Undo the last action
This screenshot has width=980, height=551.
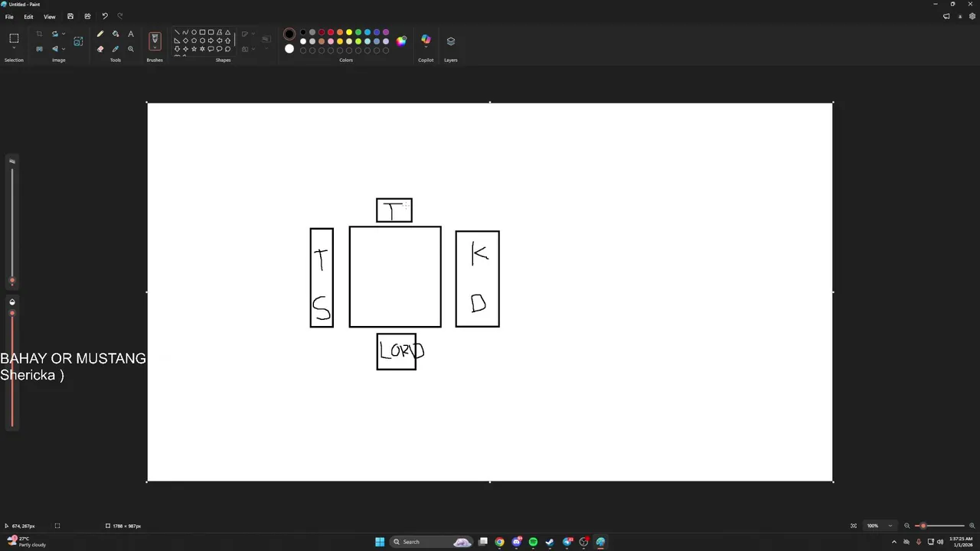(x=105, y=16)
